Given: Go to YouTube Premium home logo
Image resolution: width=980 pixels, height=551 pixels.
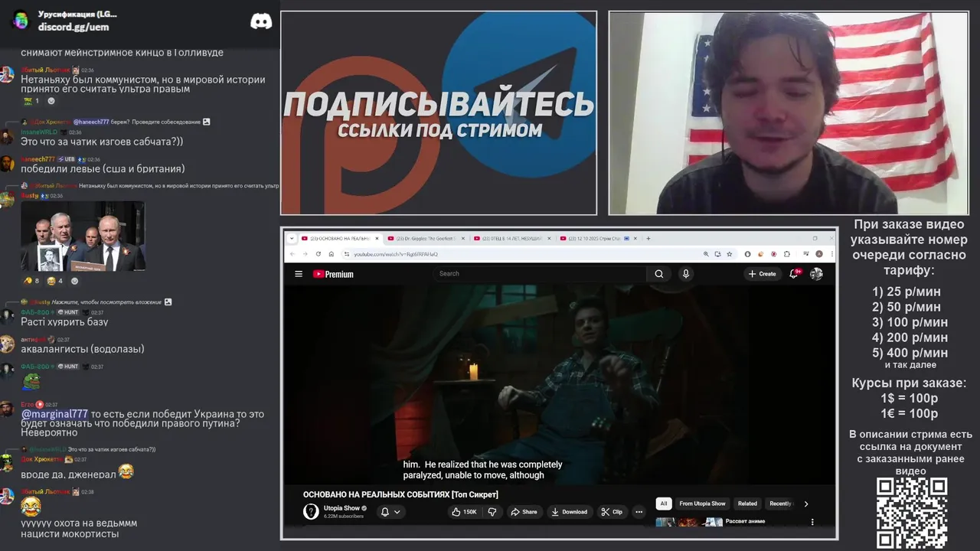Looking at the screenshot, I should click(x=333, y=274).
